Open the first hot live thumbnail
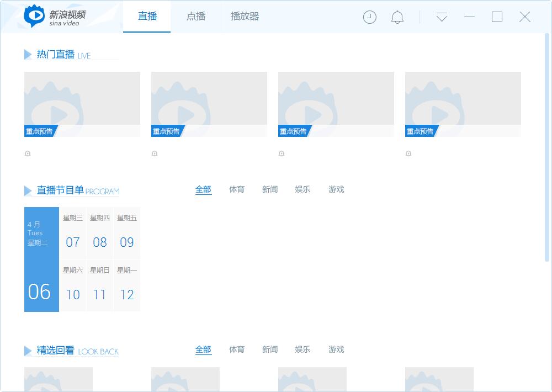The width and height of the screenshot is (552, 392). tap(82, 104)
